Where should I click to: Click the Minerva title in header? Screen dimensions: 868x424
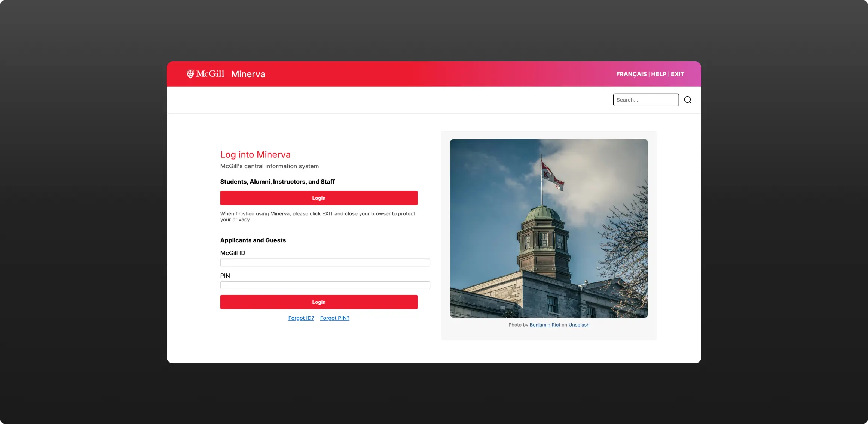pyautogui.click(x=248, y=74)
